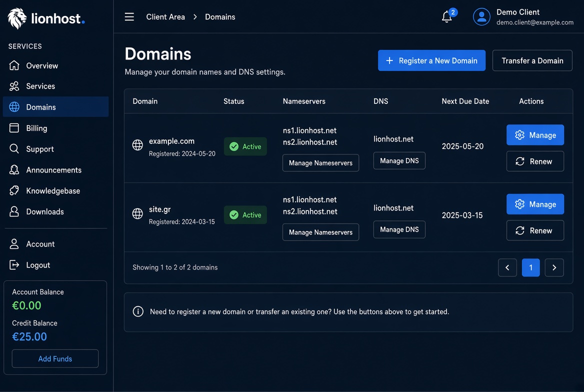Click the Account person icon in sidebar

14,243
